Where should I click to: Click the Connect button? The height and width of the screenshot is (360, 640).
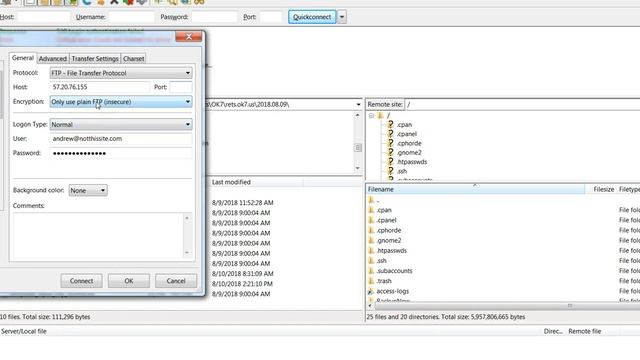tap(82, 281)
